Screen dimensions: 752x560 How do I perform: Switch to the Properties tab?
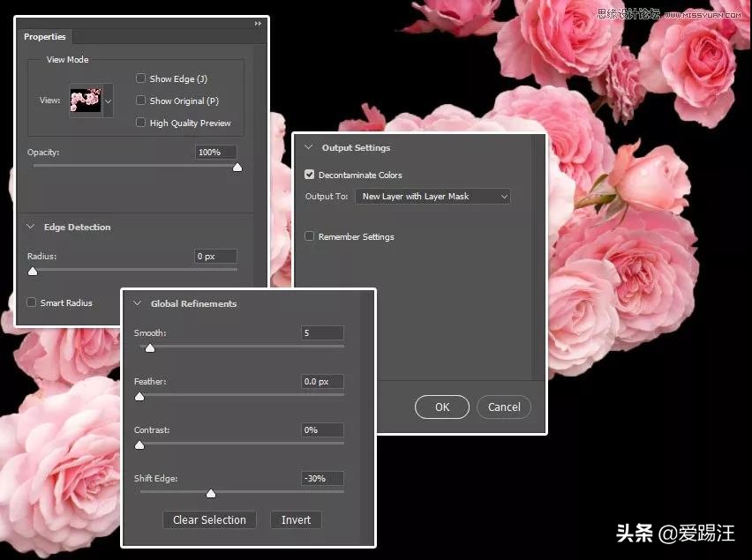click(x=44, y=36)
